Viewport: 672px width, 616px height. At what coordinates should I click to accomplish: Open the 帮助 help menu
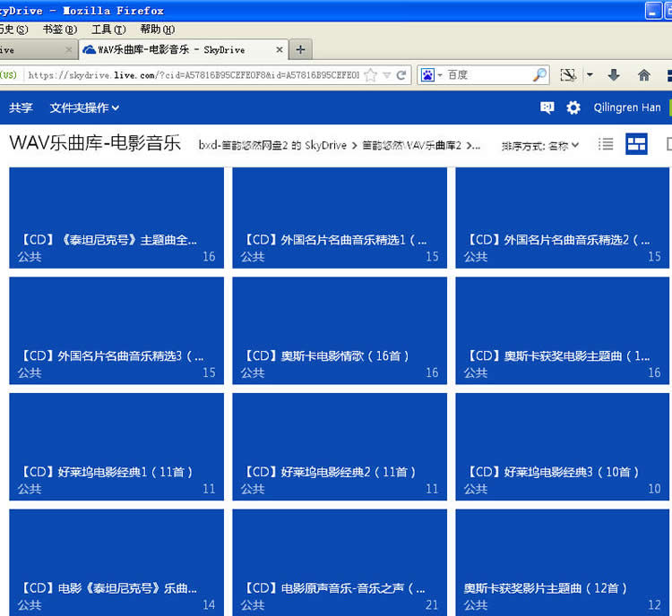(158, 30)
